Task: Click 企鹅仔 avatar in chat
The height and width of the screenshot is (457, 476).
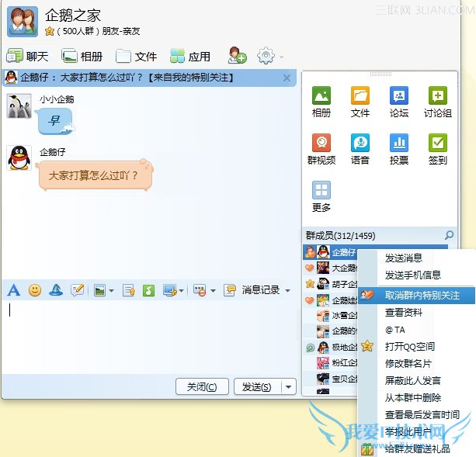Action: coord(19,158)
